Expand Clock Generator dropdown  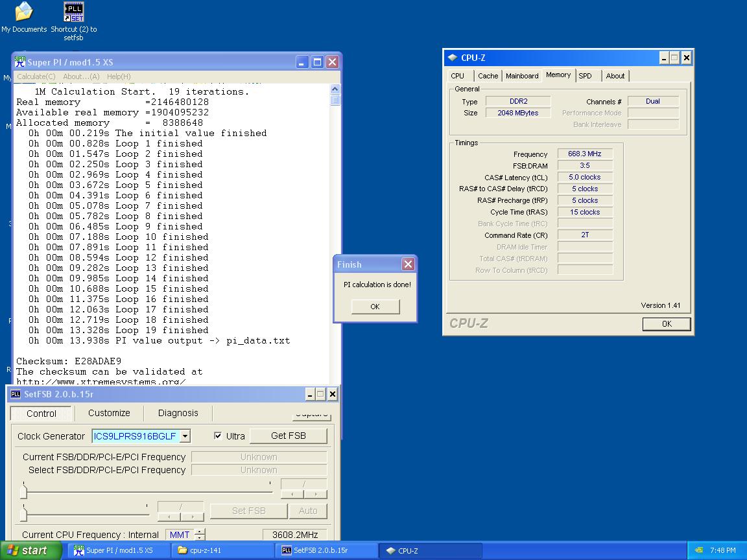(186, 436)
